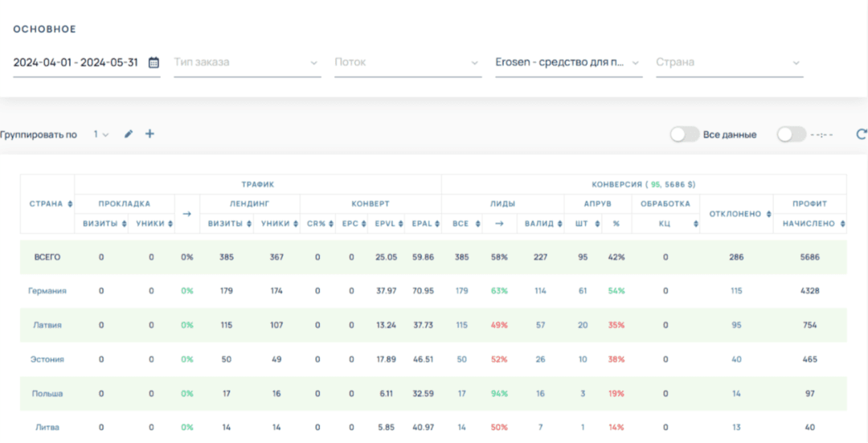Sort by EPAL column sort arrows
This screenshot has width=868, height=443.
coord(436,224)
